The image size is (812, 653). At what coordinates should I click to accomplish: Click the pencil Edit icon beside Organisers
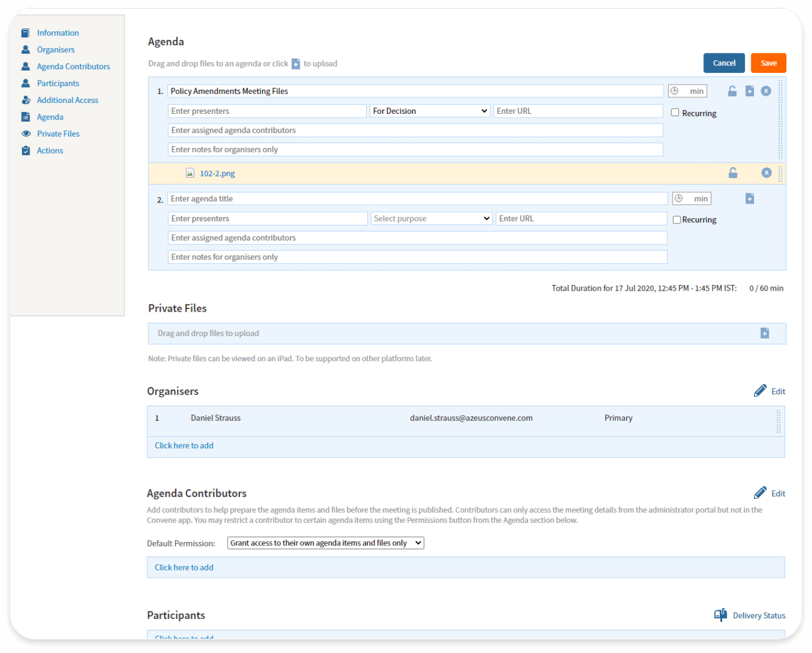(760, 391)
